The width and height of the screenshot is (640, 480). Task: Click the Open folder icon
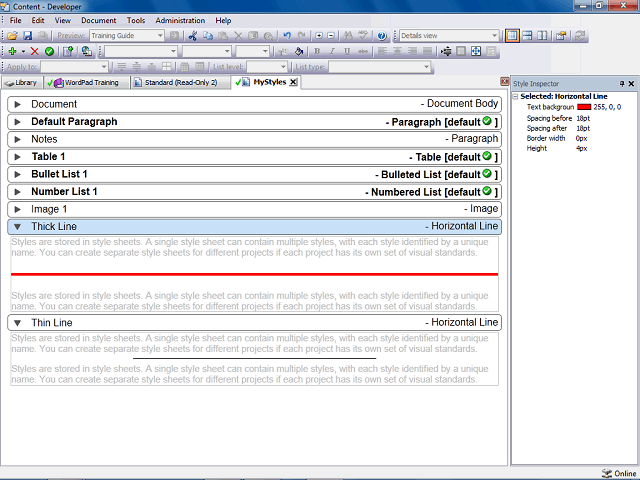coord(12,36)
